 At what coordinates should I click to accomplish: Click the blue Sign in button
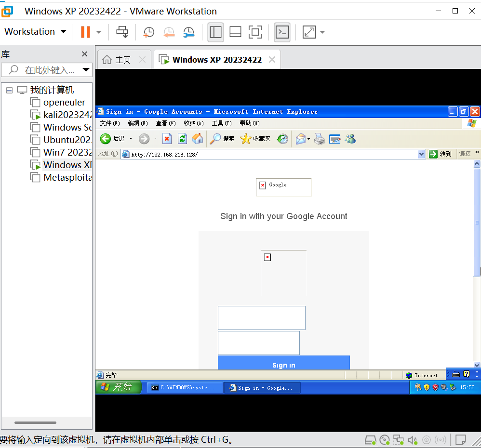click(x=284, y=363)
